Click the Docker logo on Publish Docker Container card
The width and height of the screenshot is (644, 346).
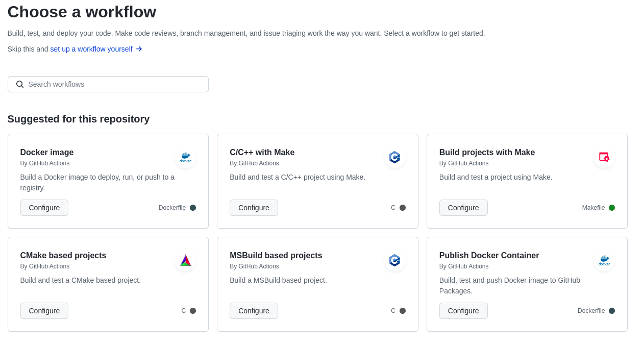[604, 260]
